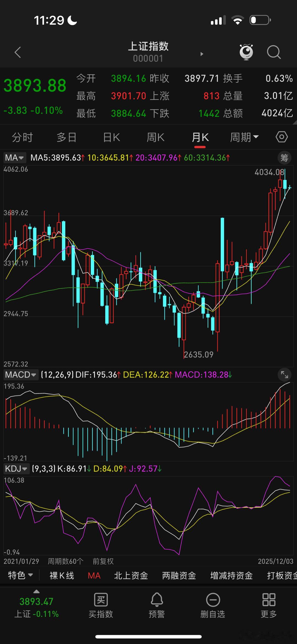Tap the iOS home indicator bar
Viewport: 297px width, 644px height.
click(148, 637)
